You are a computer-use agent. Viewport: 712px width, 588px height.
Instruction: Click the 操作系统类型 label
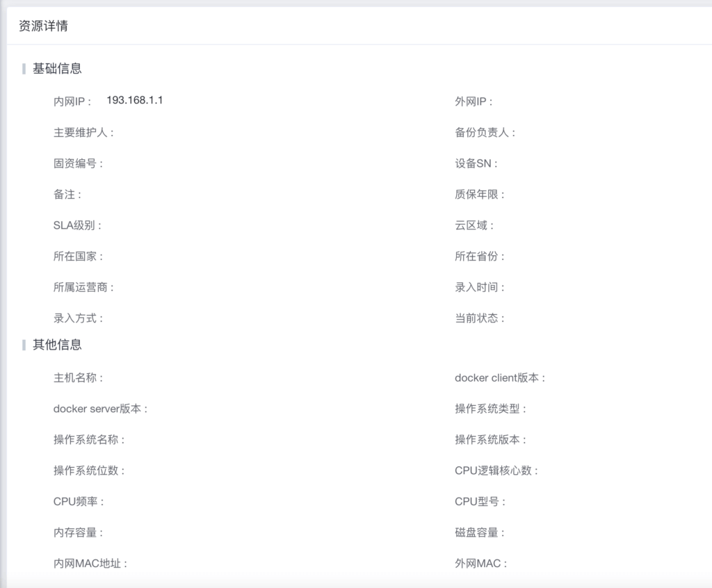coord(491,409)
